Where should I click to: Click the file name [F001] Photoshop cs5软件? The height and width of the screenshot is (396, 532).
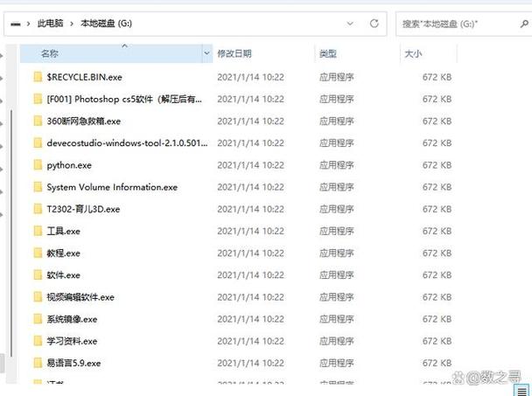124,99
